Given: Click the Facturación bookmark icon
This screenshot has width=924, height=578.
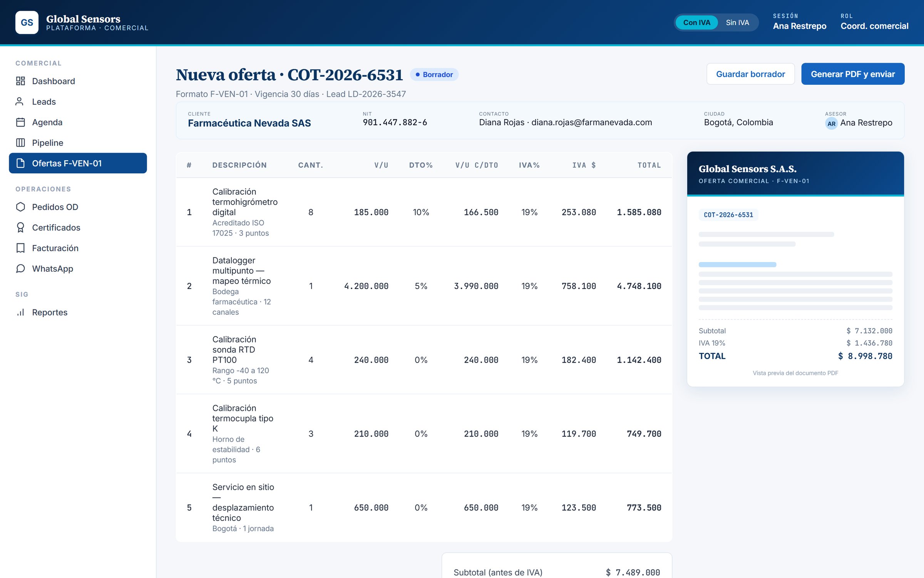Looking at the screenshot, I should [x=20, y=248].
